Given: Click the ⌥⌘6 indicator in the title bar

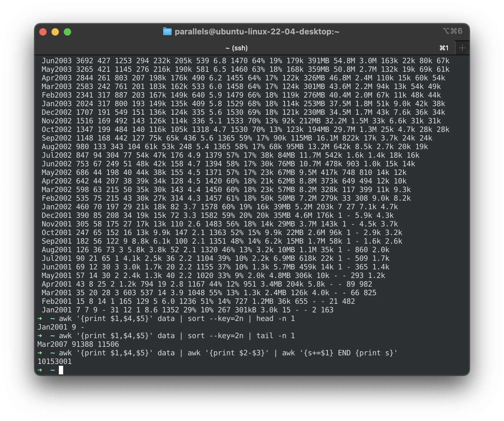Looking at the screenshot, I should pos(452,31).
